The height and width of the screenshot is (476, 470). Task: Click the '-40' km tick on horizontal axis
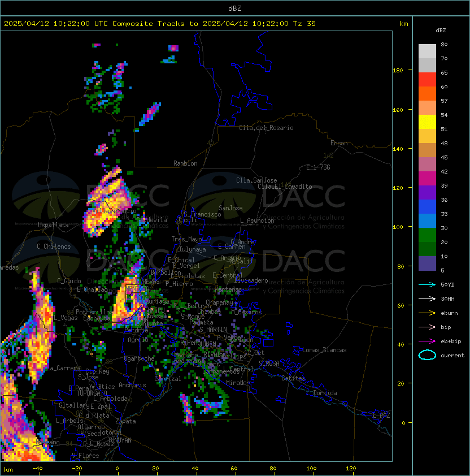click(37, 468)
